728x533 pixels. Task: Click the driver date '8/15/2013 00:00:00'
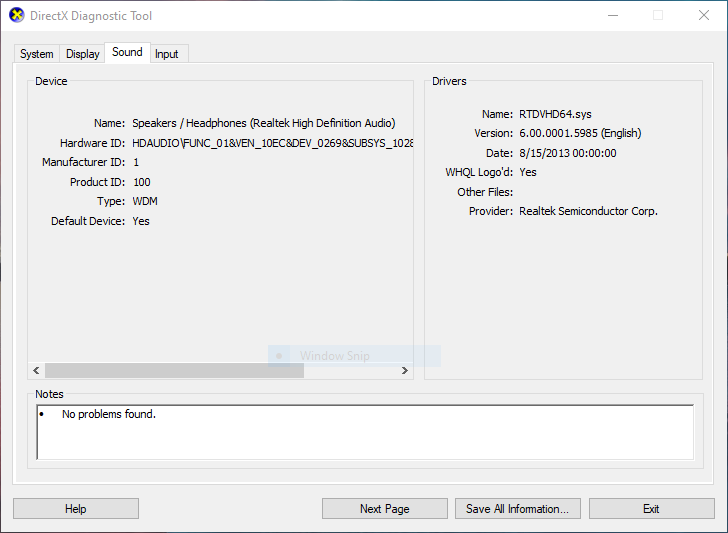point(568,153)
